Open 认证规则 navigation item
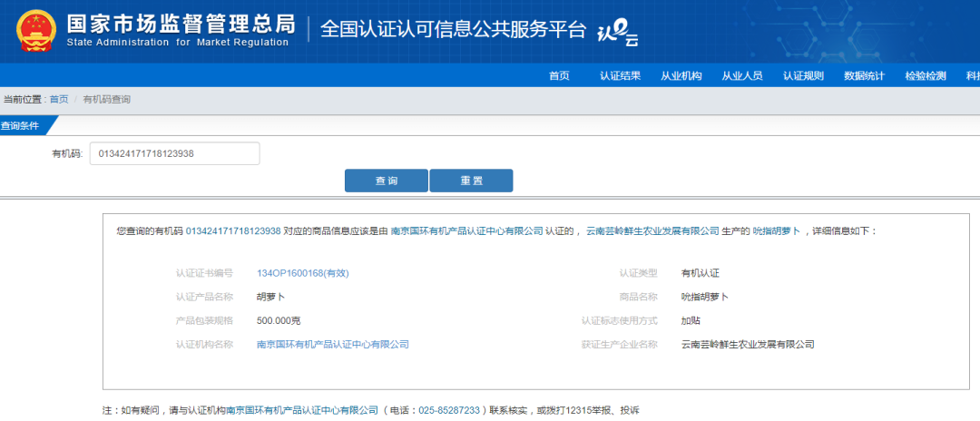Image resolution: width=980 pixels, height=421 pixels. [803, 76]
